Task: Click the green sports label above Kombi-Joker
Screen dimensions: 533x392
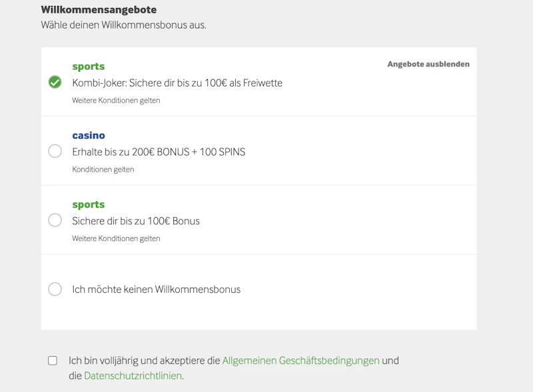Action: [x=89, y=67]
